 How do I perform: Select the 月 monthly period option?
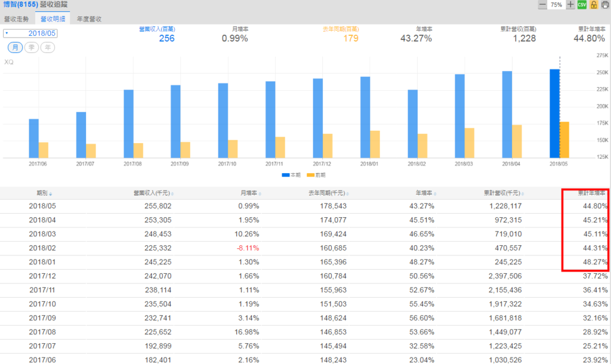tap(15, 48)
